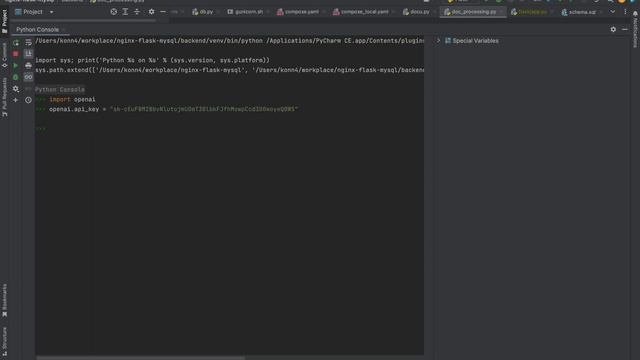
Task: Attach debugger to the console
Action: coord(16,77)
